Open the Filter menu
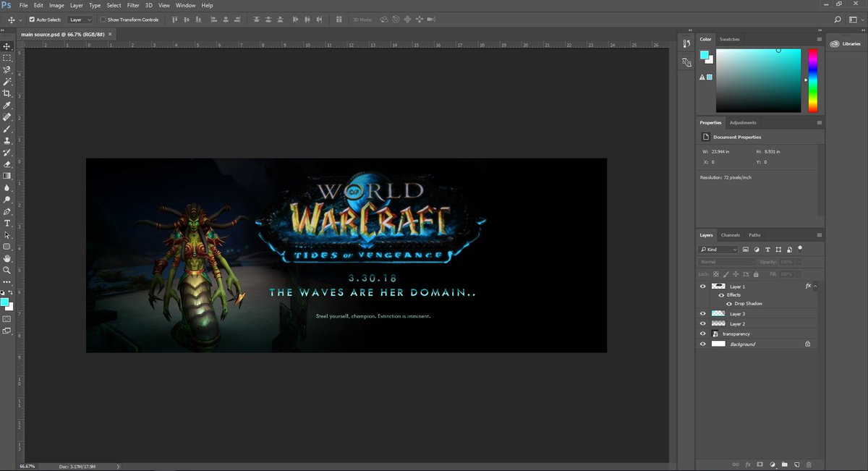The height and width of the screenshot is (471, 868). click(x=133, y=5)
